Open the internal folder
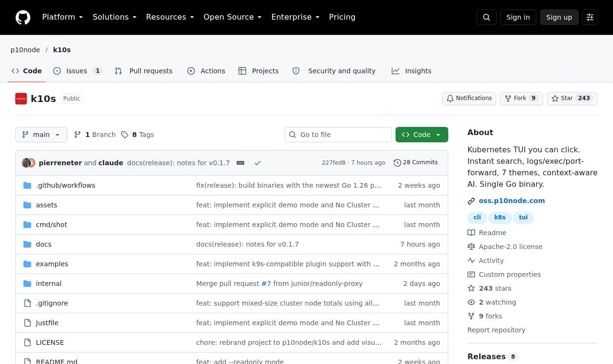The width and height of the screenshot is (613, 364). tap(49, 284)
